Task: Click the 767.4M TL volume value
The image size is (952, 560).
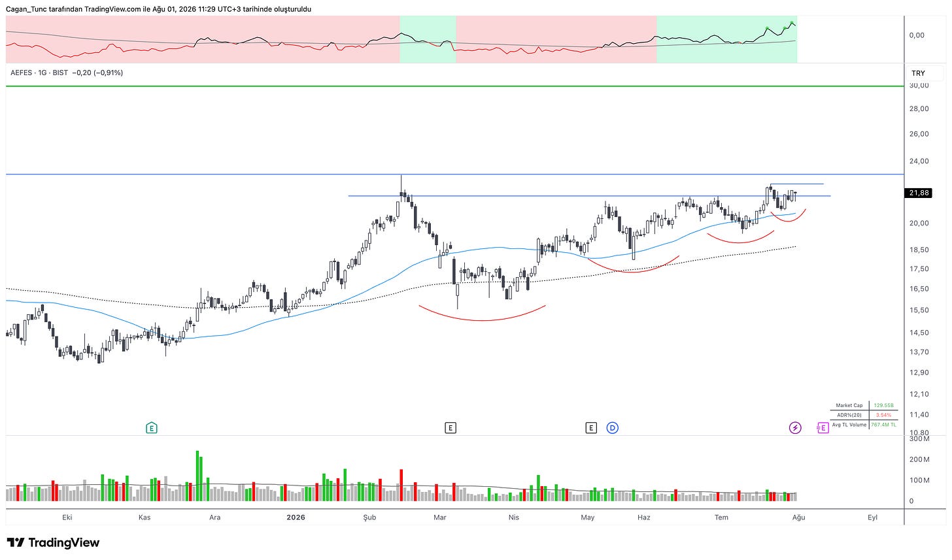Action: click(883, 425)
